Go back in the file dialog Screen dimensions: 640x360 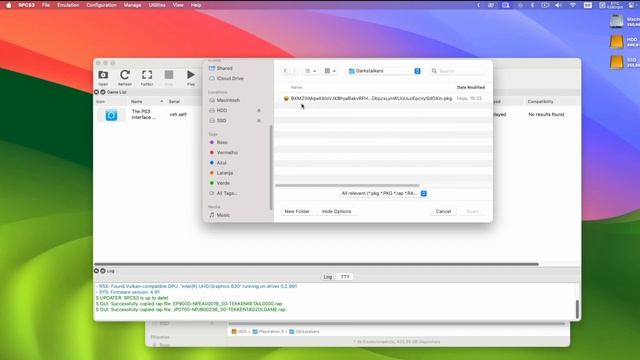pyautogui.click(x=285, y=71)
